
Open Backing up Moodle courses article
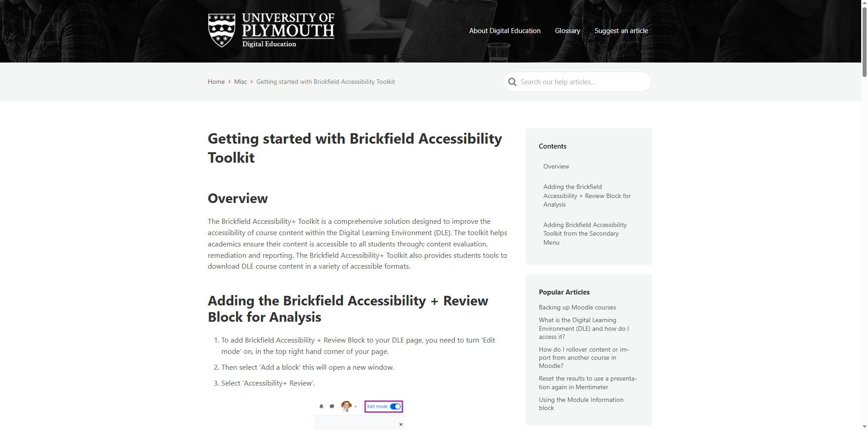[x=577, y=308]
